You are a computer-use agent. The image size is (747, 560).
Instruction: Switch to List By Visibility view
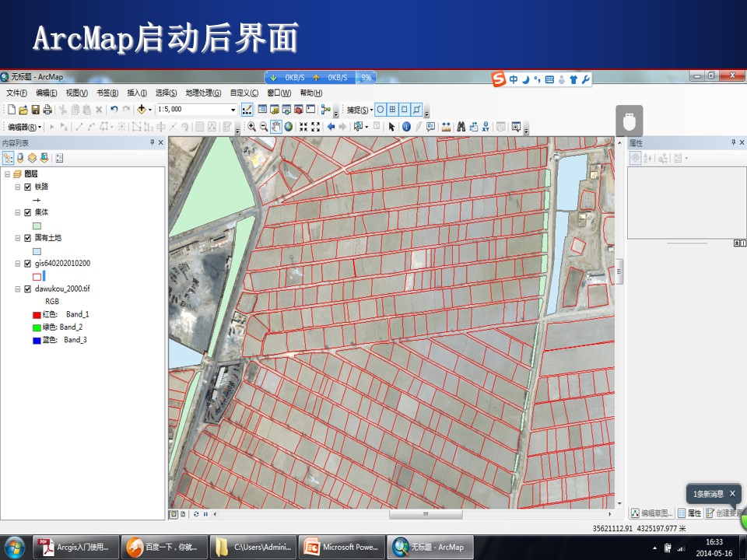(32, 158)
